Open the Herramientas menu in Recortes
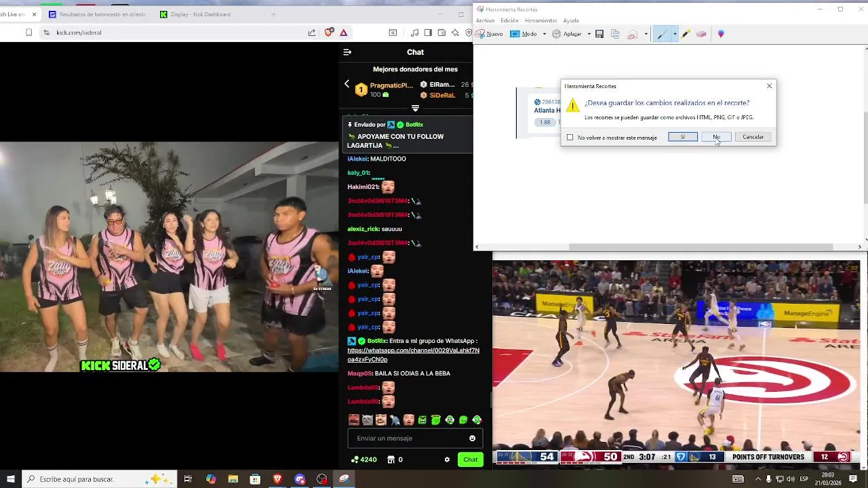This screenshot has width=868, height=488. pos(541,20)
